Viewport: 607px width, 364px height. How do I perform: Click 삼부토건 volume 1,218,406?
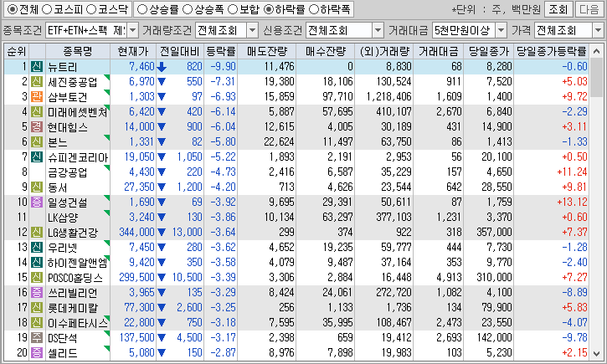point(389,97)
